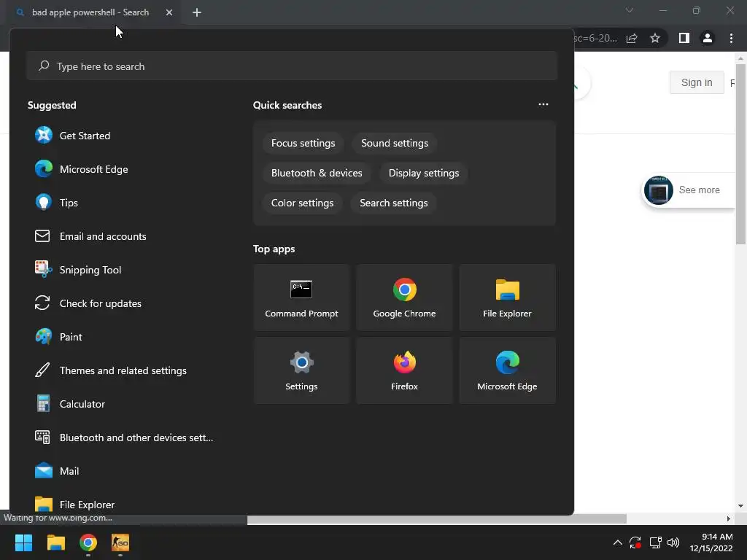Open Command Prompt in Top apps
Screen dimensions: 747x560
point(301,297)
